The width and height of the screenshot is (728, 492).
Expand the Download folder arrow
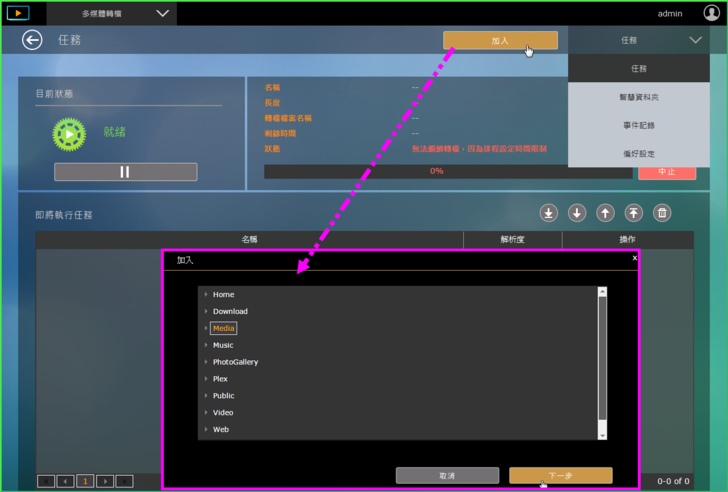[206, 311]
